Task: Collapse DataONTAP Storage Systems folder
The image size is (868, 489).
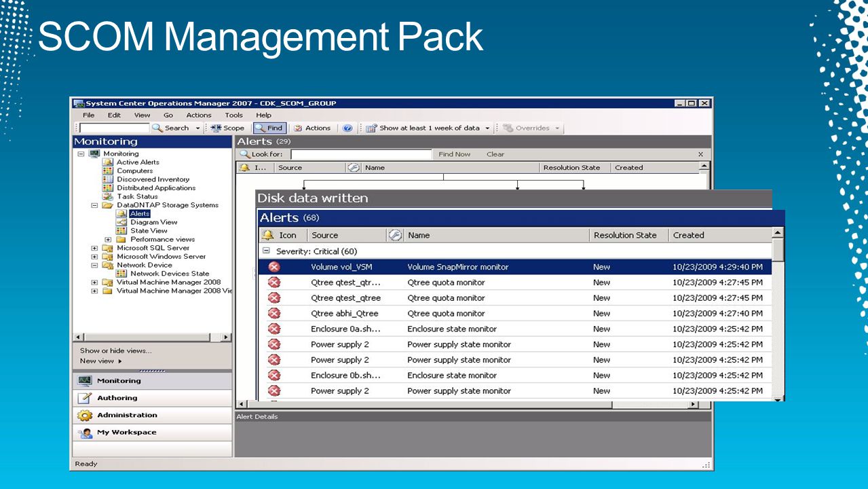Action: point(94,205)
